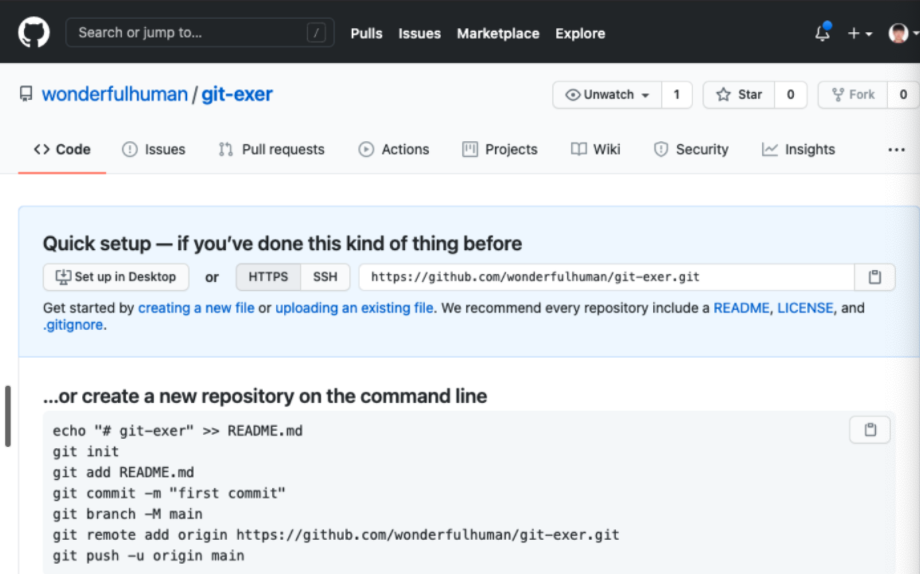Viewport: 920px width, 574px height.
Task: Switch to the Wiki tab
Action: (x=596, y=150)
